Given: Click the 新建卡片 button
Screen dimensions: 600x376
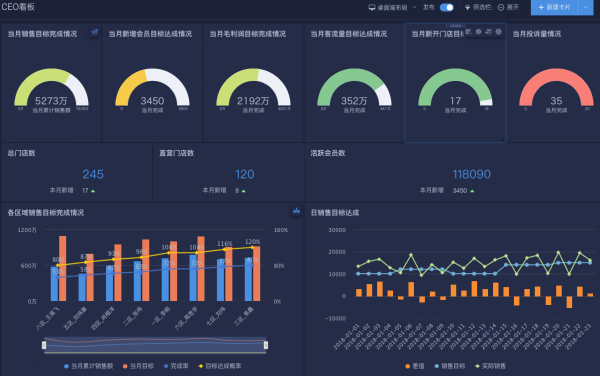Looking at the screenshot, I should coord(554,7).
